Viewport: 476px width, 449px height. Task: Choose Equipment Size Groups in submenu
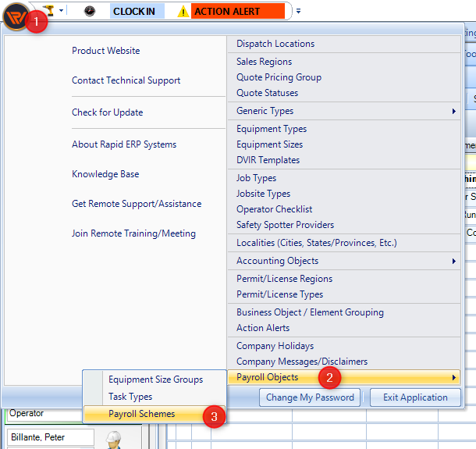tap(155, 380)
